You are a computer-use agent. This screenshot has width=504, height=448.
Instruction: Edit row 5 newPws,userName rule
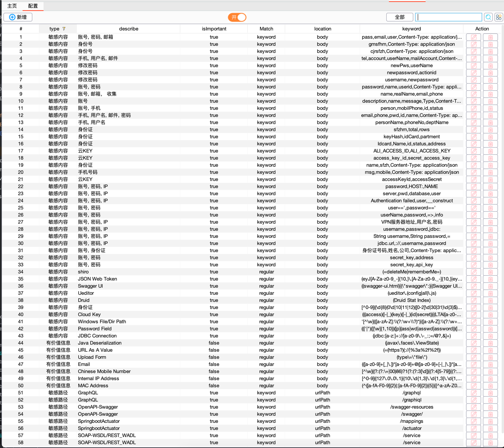474,66
